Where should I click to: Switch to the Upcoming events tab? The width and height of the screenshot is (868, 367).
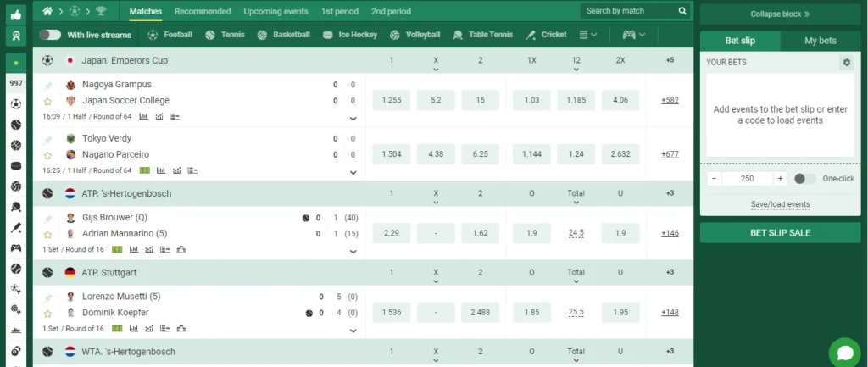(275, 11)
